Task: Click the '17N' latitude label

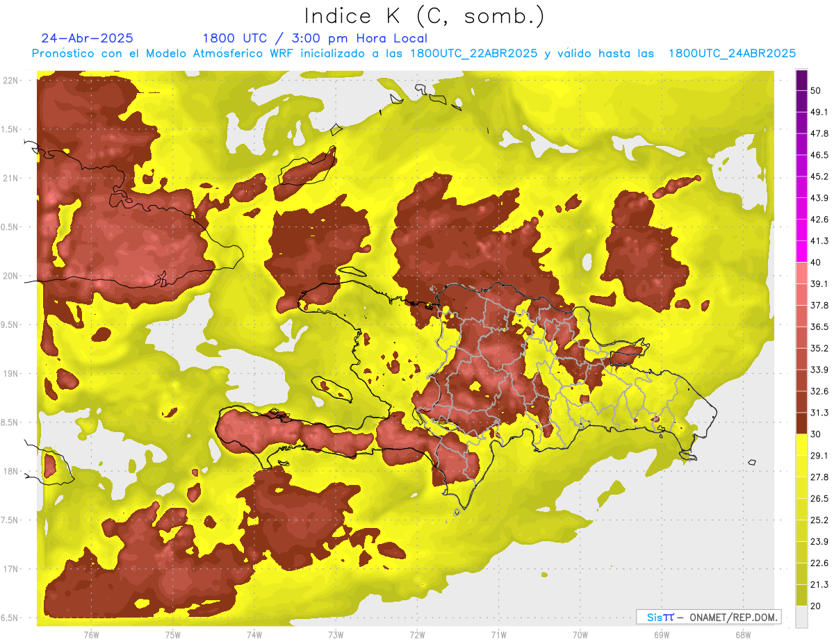Action: click(11, 569)
